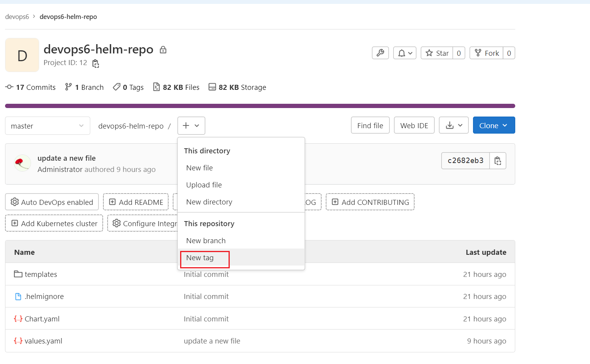
Task: Open the .helmignore file
Action: click(x=44, y=296)
